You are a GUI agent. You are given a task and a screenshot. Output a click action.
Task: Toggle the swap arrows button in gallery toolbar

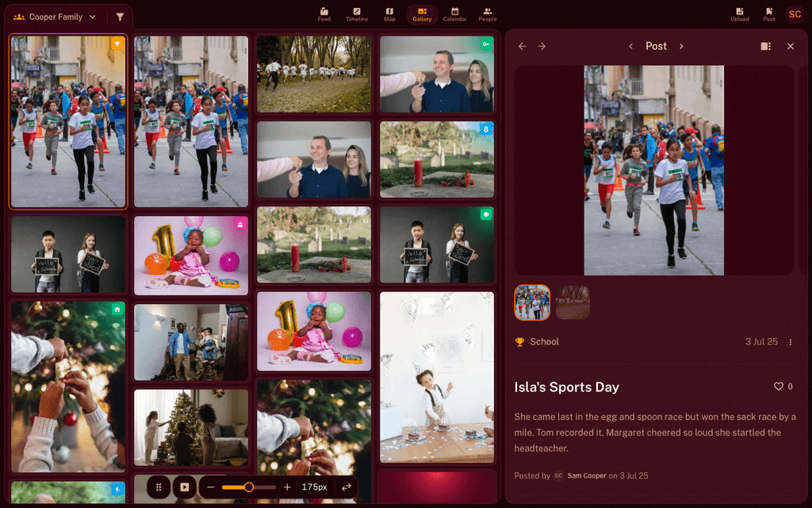347,487
